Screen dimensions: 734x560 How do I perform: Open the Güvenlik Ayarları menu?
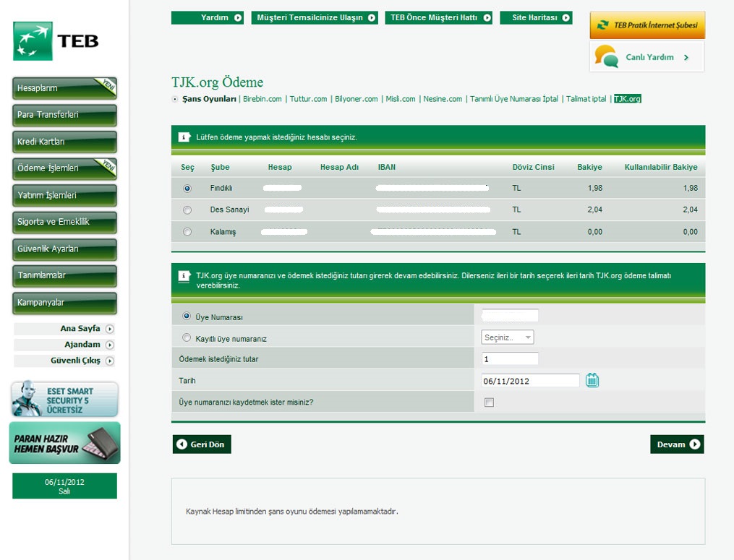coord(64,249)
